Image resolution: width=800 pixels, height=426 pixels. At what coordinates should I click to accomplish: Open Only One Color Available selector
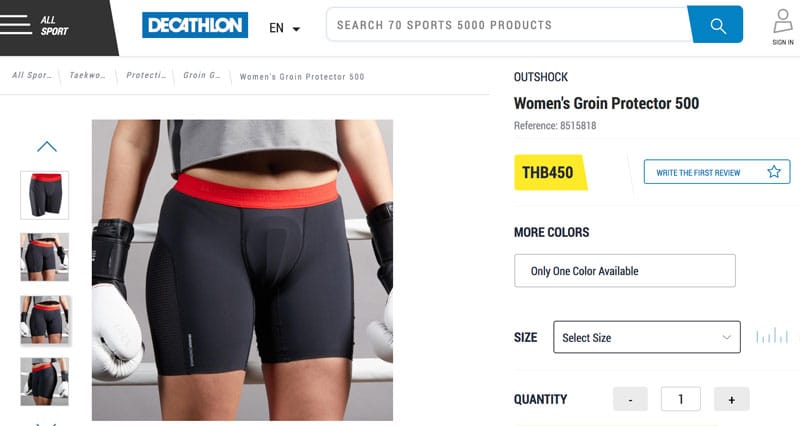coord(624,271)
